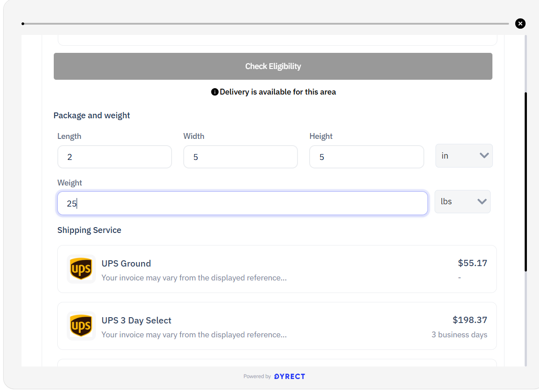Click the vertical scrollbar on the right
This screenshot has height=392, width=539.
(x=526, y=181)
